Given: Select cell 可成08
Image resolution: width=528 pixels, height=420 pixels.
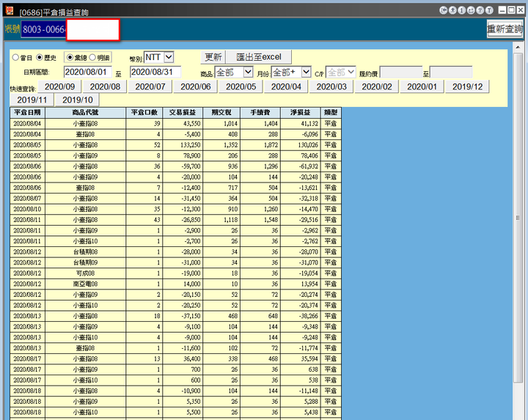Looking at the screenshot, I should tap(86, 273).
